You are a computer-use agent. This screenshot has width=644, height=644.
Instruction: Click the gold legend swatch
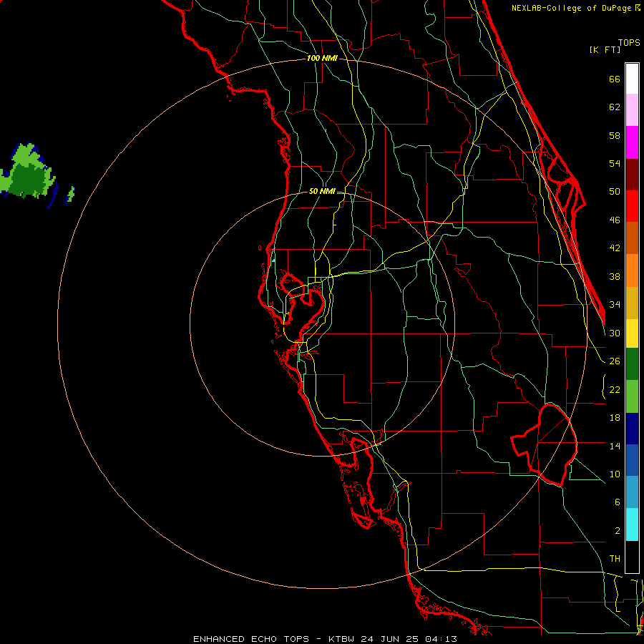632,303
